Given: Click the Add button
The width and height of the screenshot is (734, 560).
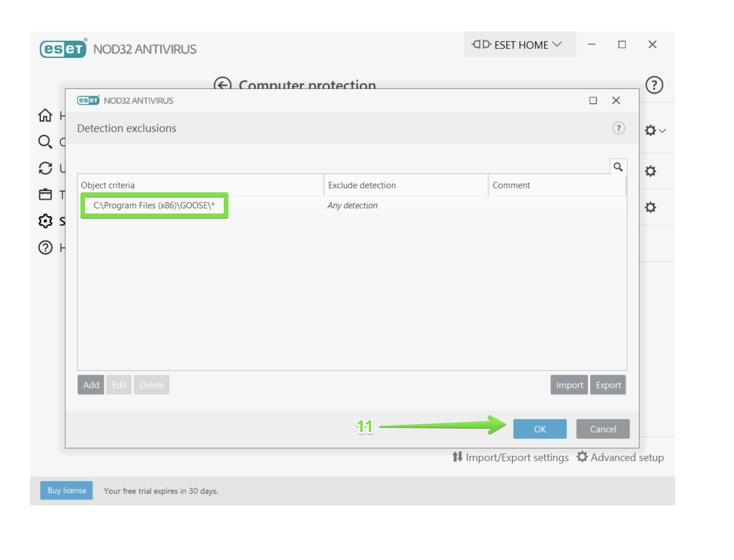Looking at the screenshot, I should point(91,385).
